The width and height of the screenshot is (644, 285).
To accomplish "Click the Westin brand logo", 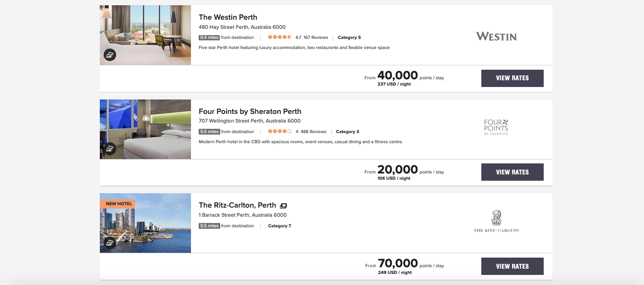I will 496,37.
